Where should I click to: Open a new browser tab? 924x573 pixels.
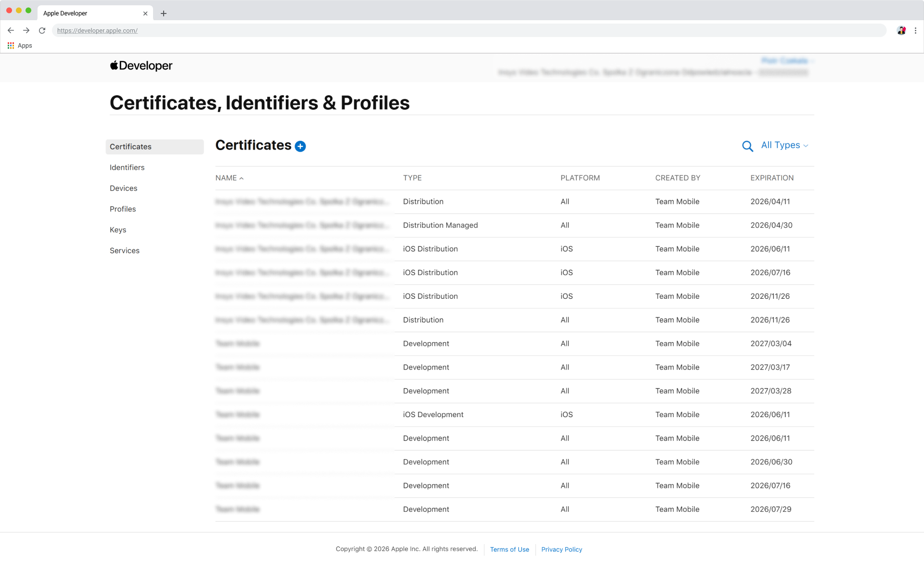coord(164,13)
